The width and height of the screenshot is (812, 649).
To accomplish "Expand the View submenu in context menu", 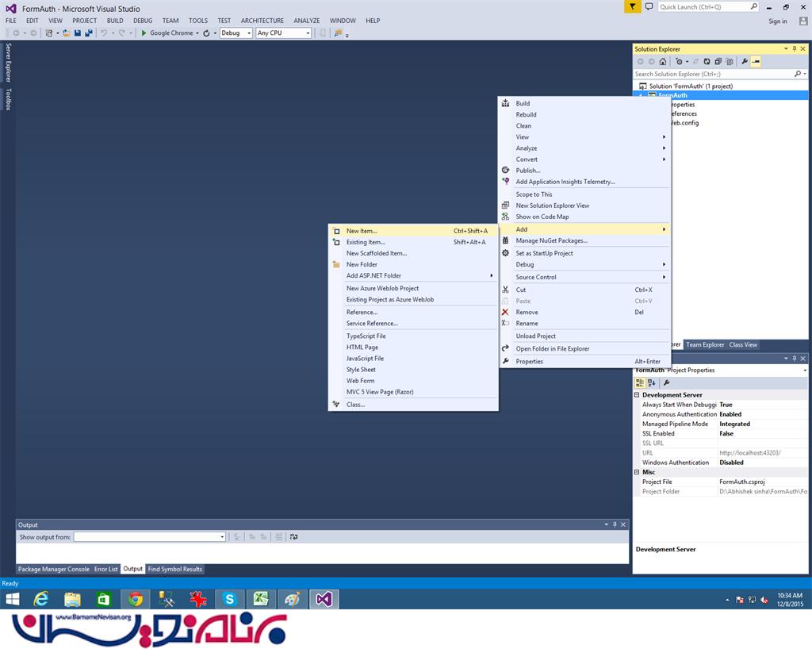I will point(584,136).
